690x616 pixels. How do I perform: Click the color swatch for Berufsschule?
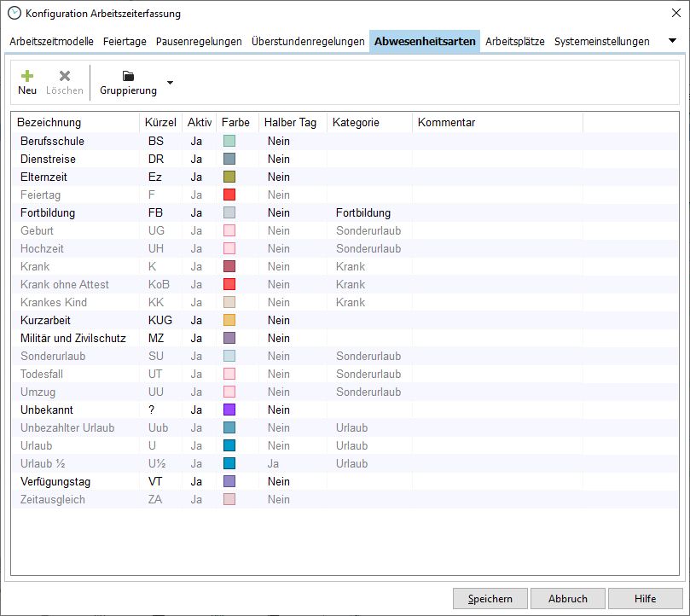click(x=229, y=141)
